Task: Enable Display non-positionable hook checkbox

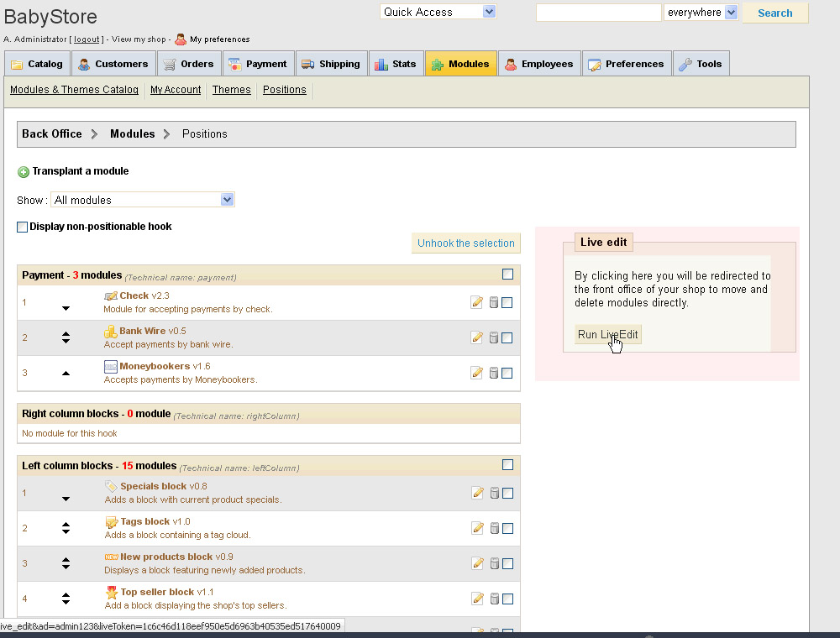Action: [x=23, y=227]
